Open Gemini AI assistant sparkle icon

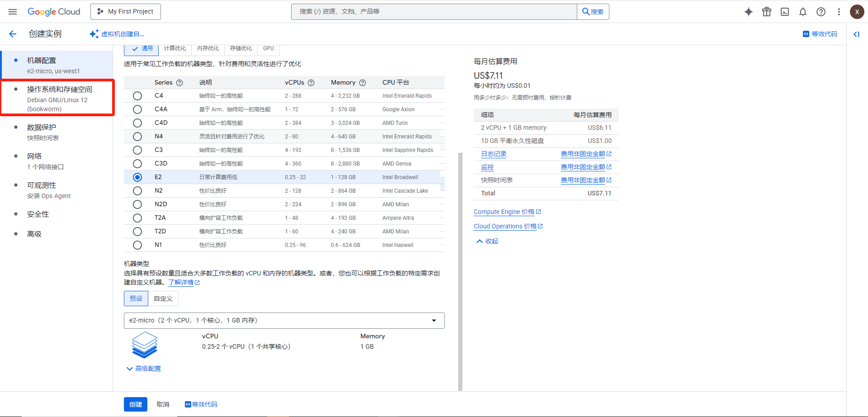pos(749,12)
